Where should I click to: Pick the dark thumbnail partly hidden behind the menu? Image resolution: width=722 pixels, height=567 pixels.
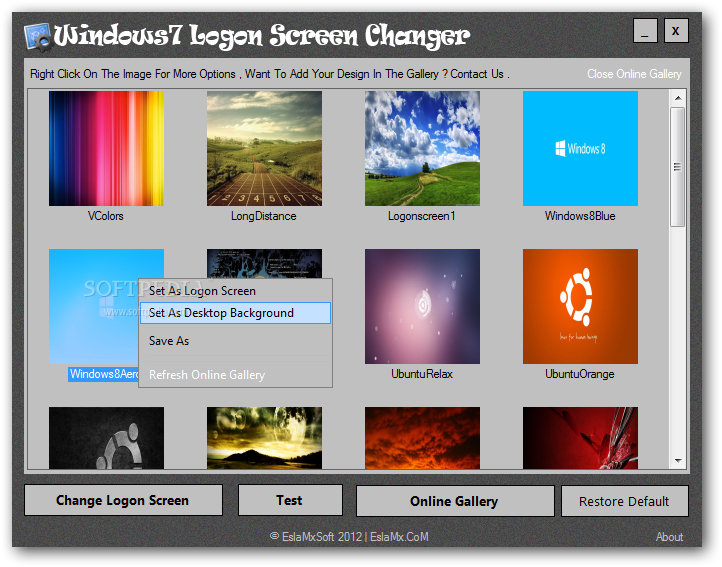[264, 263]
